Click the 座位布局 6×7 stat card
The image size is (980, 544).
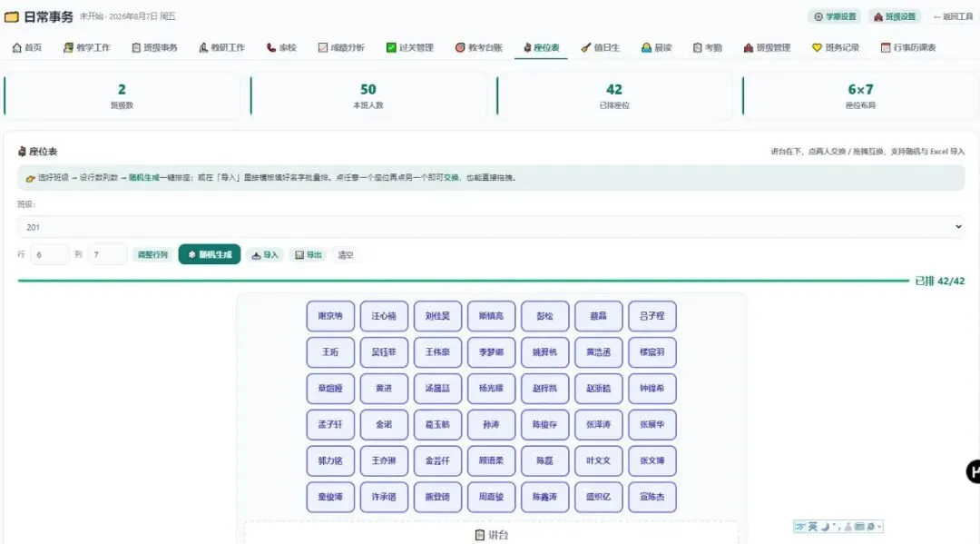(x=860, y=95)
